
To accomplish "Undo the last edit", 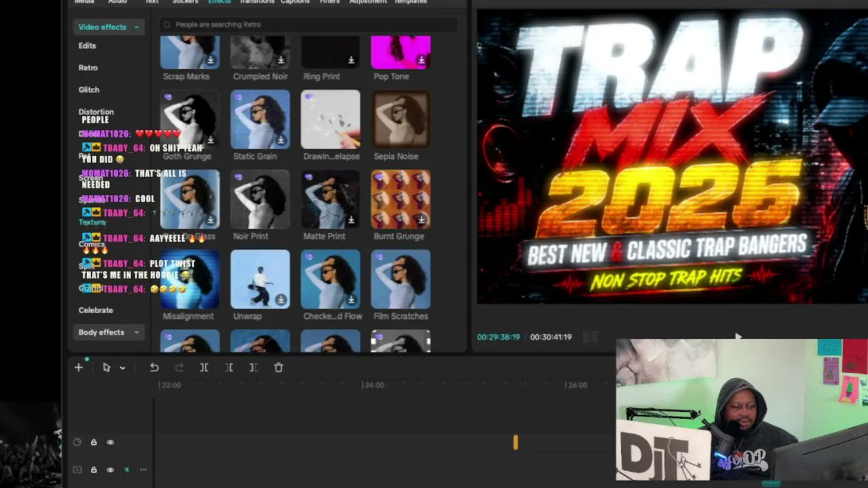I will tap(155, 367).
